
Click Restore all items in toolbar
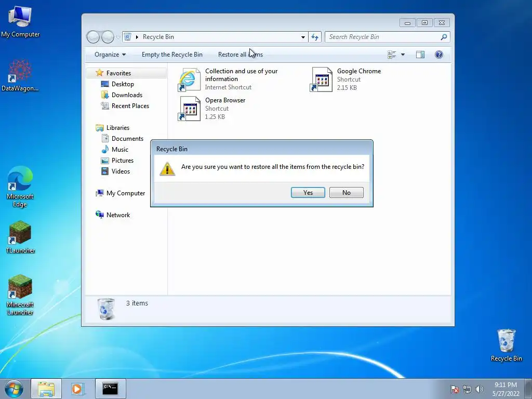tap(240, 55)
